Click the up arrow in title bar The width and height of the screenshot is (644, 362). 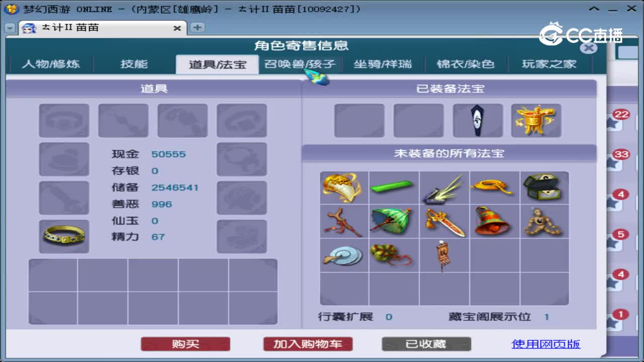pos(595,9)
